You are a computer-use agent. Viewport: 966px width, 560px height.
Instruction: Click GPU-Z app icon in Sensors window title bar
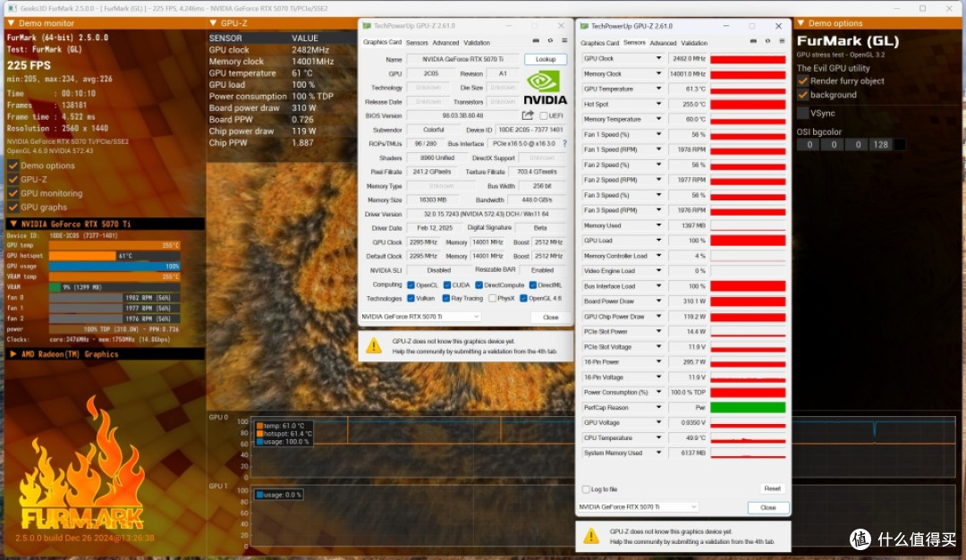pyautogui.click(x=584, y=27)
